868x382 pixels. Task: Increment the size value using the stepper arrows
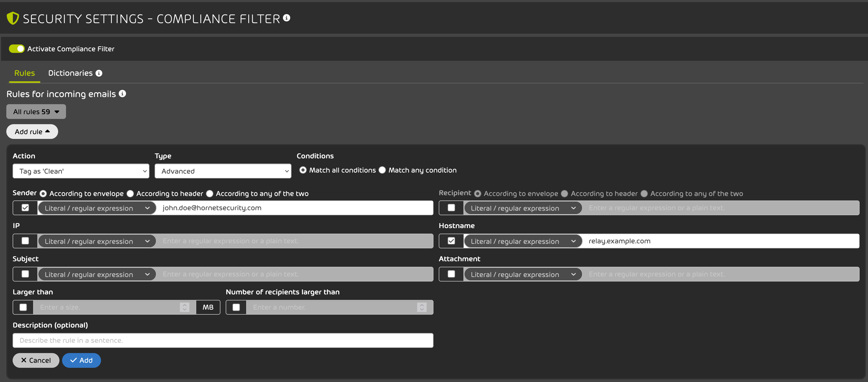click(x=184, y=305)
